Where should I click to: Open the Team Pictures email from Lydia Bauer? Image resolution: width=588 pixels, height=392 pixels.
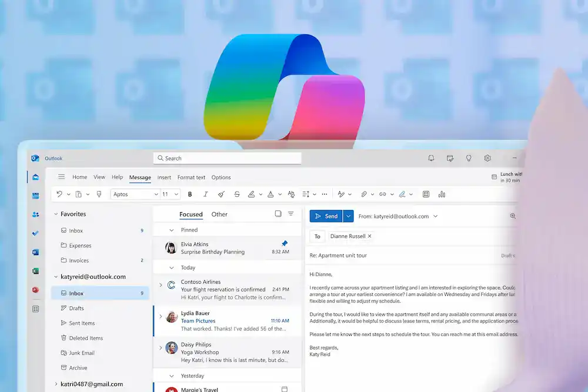(229, 320)
